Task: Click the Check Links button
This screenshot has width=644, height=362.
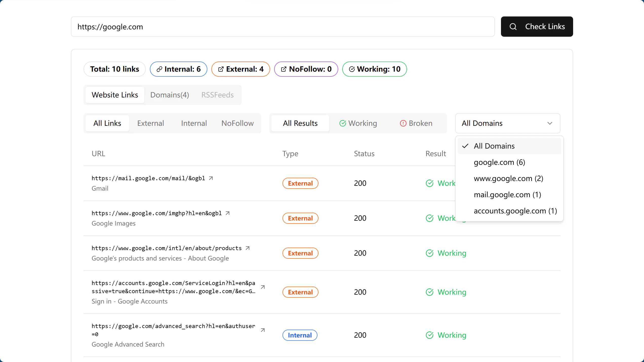Action: [537, 27]
